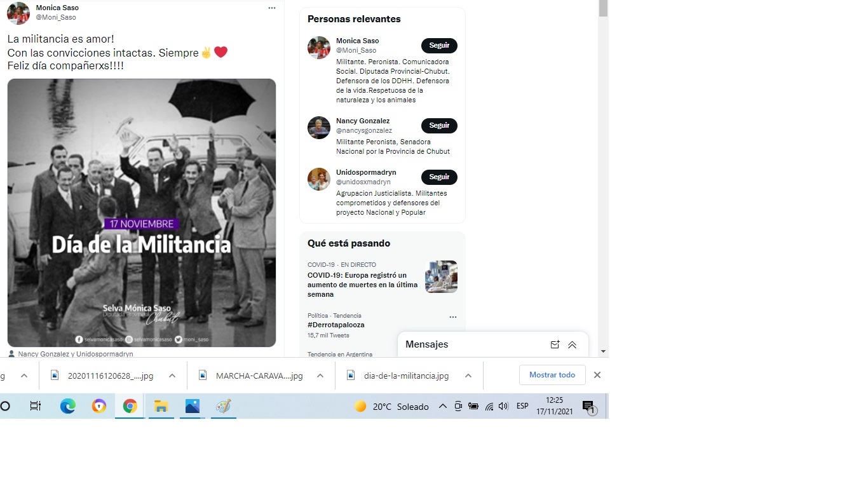Show hidden system tray icons
The image size is (868, 488).
click(x=443, y=407)
